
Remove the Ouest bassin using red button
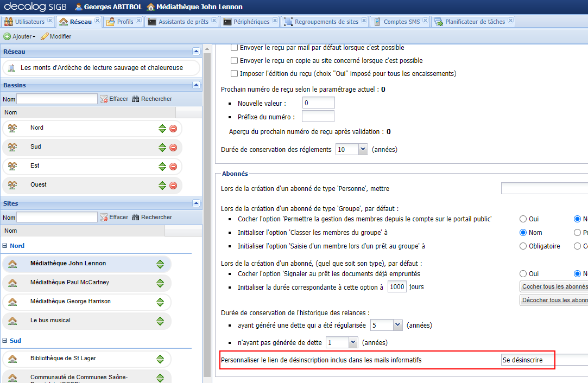click(173, 186)
